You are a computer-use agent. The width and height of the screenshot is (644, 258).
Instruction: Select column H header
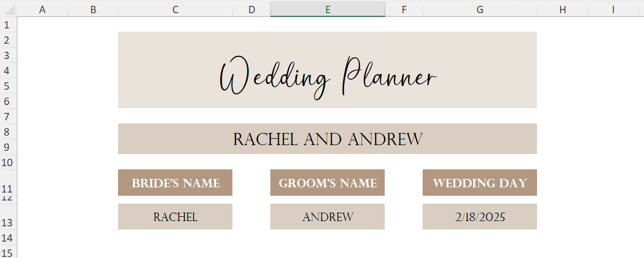(x=562, y=9)
